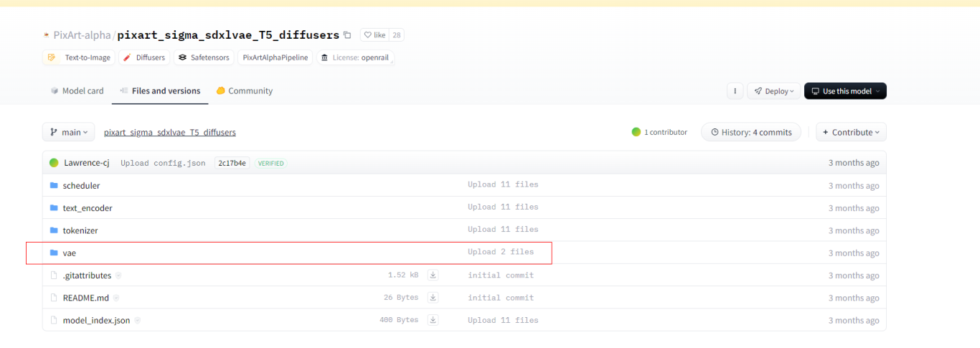Download the .gitattributes file
Screen dimensions: 980x348
click(433, 275)
